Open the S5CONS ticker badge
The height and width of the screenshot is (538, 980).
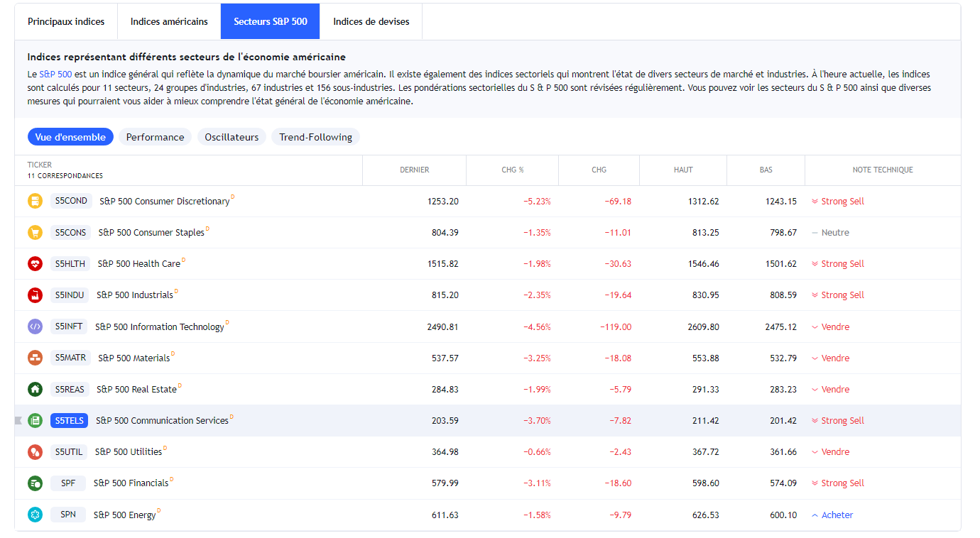70,233
